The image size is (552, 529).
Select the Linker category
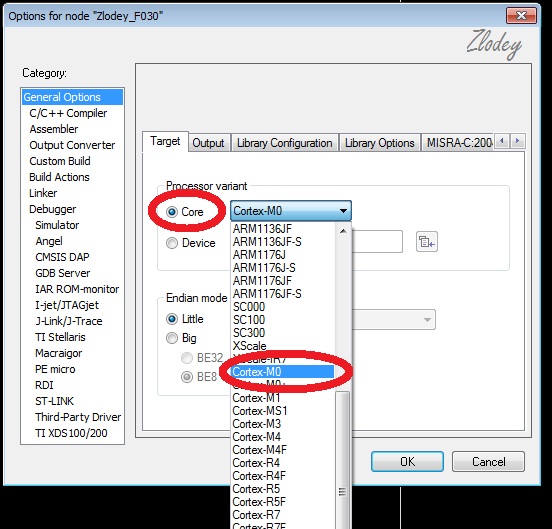point(43,193)
